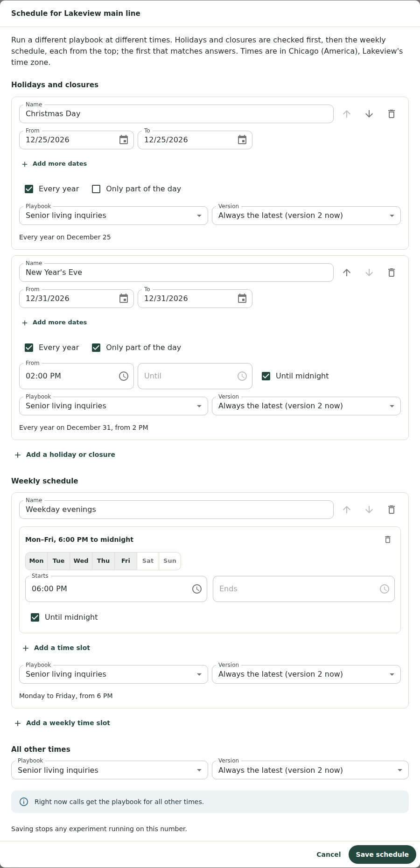This screenshot has height=868, width=420.
Task: Save the schedule
Action: 382,854
